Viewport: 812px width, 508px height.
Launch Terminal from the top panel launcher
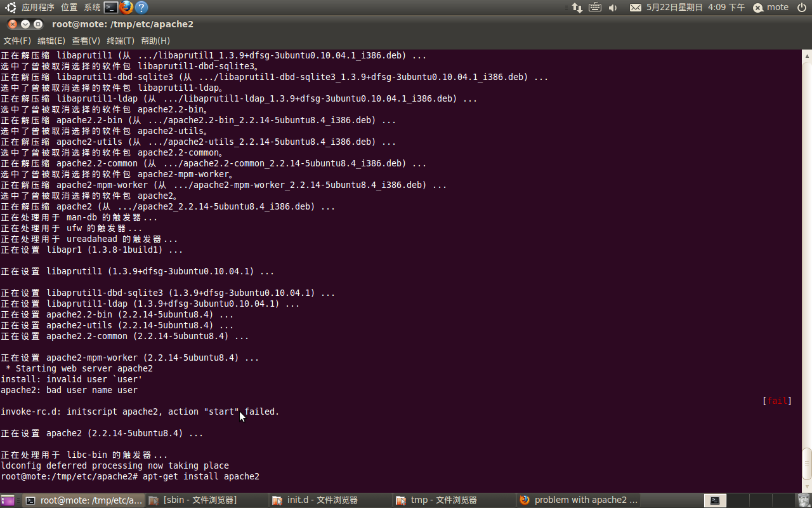pyautogui.click(x=111, y=8)
